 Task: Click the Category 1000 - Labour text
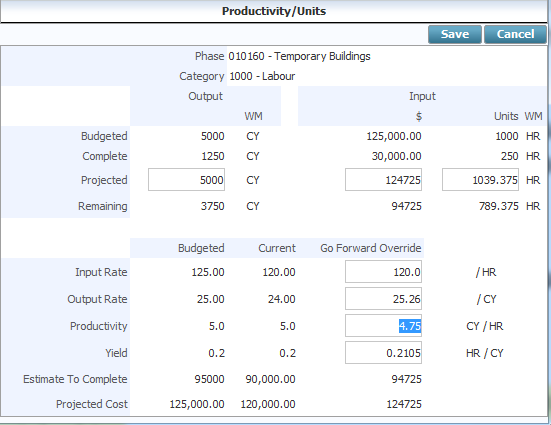(262, 76)
